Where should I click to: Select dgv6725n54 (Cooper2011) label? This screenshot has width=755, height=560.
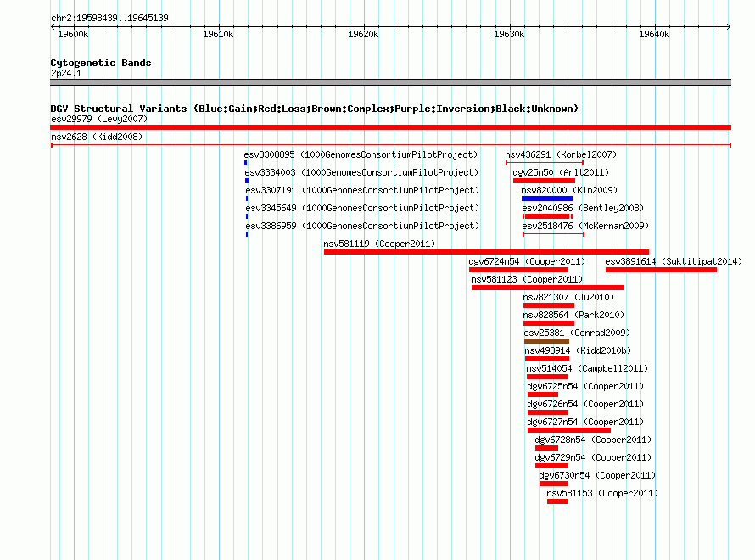click(585, 386)
